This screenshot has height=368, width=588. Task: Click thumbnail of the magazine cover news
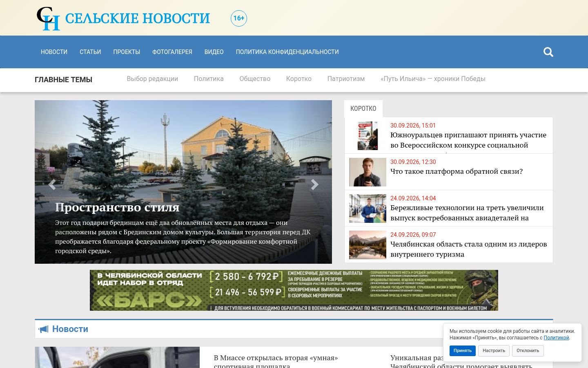(x=367, y=136)
